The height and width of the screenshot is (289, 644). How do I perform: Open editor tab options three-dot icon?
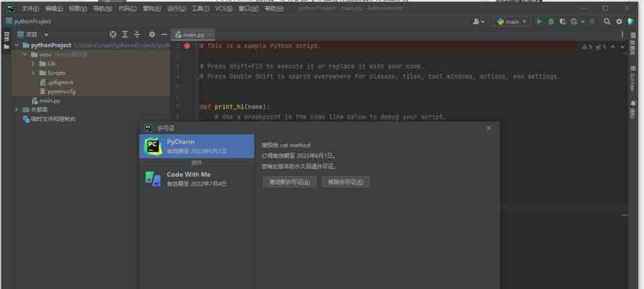point(622,35)
